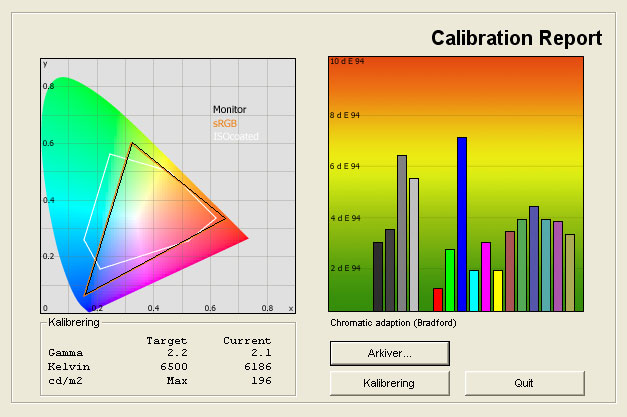Click the bright cyan bar
This screenshot has width=627, height=417.
[x=474, y=290]
